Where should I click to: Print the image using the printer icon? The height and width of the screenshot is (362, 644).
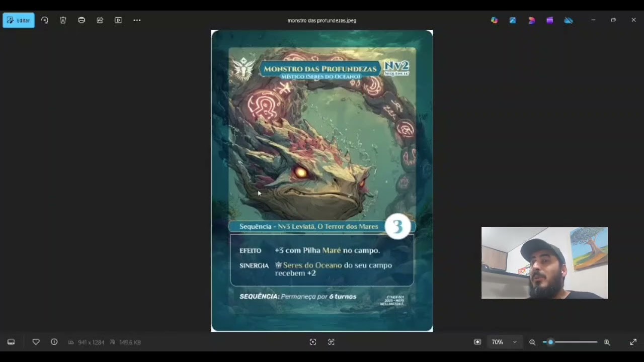82,20
